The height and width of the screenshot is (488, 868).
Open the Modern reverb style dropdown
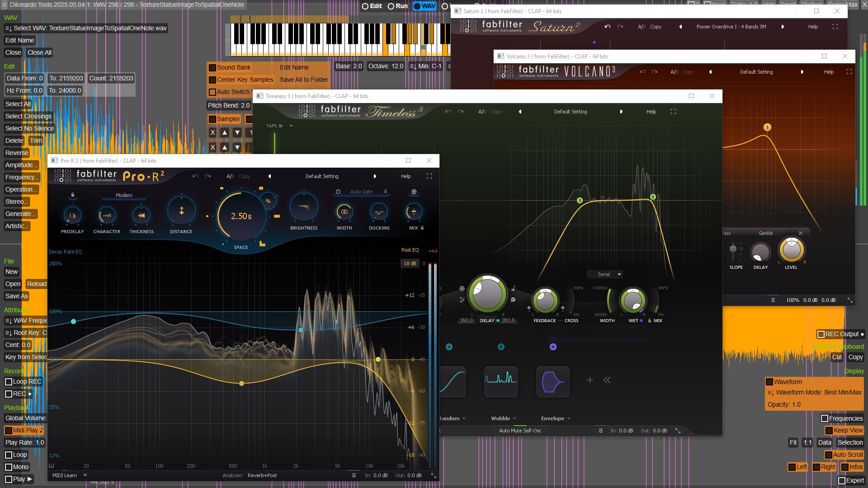(x=124, y=195)
